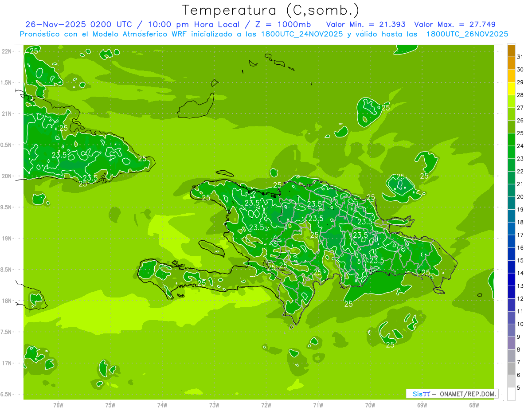Click legend color band between 15 and 16
Viewport: 532px width, 411px height.
coord(511,254)
